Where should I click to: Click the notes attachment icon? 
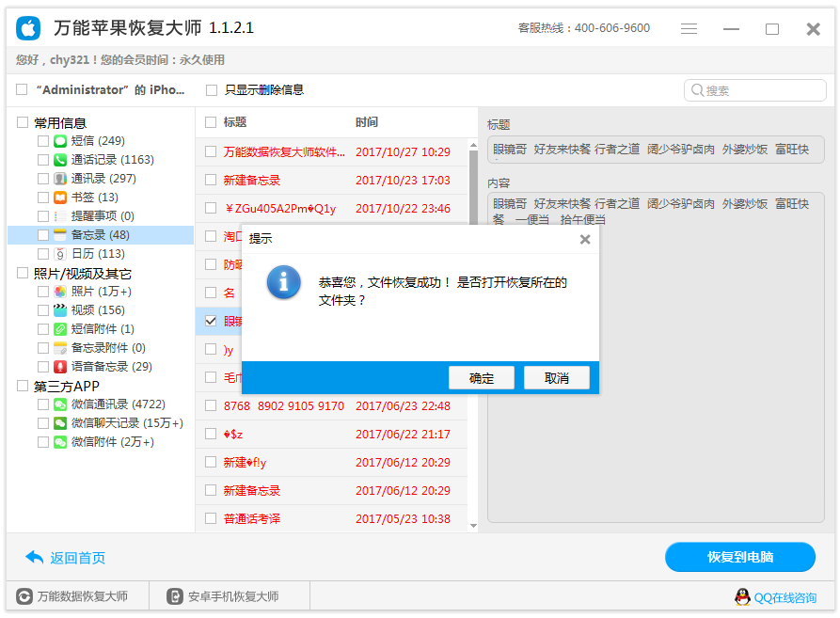click(x=60, y=347)
